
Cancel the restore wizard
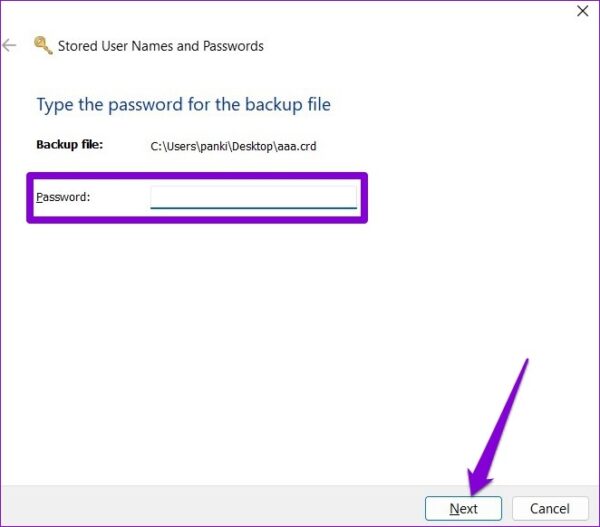click(x=550, y=508)
